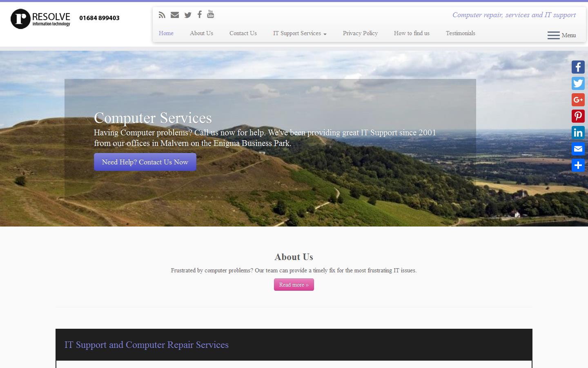Click the email envelope icon in the header
Screen dimensions: 588x368
click(174, 15)
